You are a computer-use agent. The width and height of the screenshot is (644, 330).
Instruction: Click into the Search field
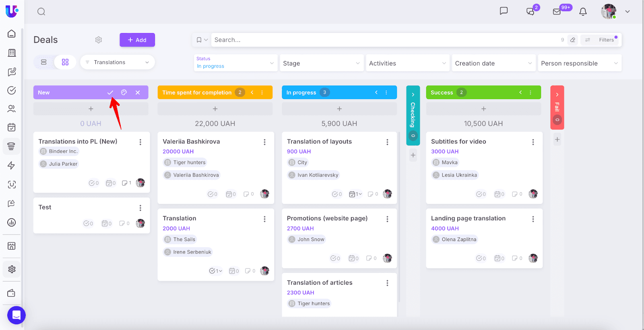point(382,40)
